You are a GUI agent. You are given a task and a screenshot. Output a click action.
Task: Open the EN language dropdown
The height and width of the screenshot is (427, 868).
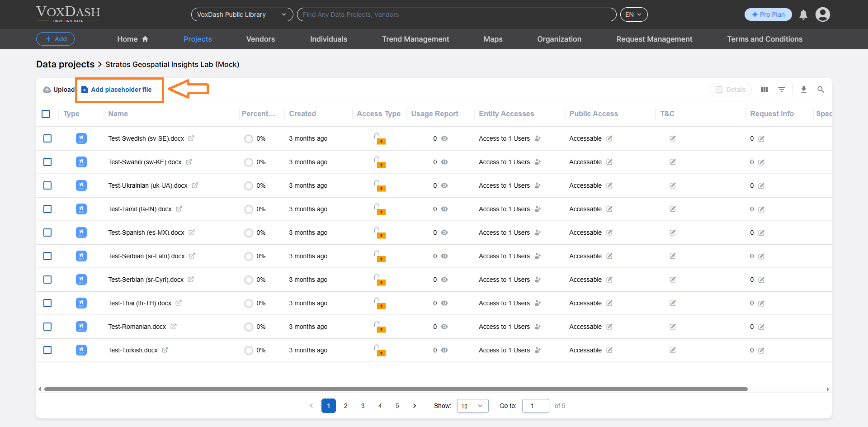point(633,14)
